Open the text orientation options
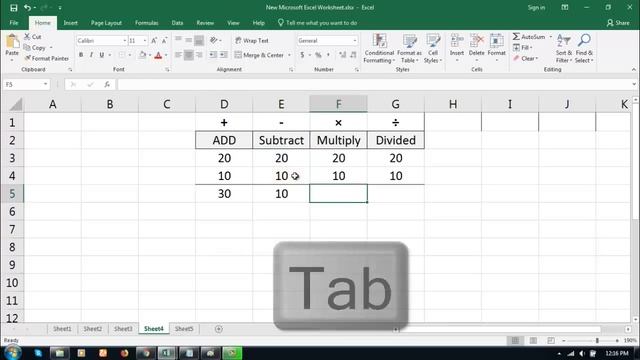This screenshot has height=360, width=640. [215, 40]
